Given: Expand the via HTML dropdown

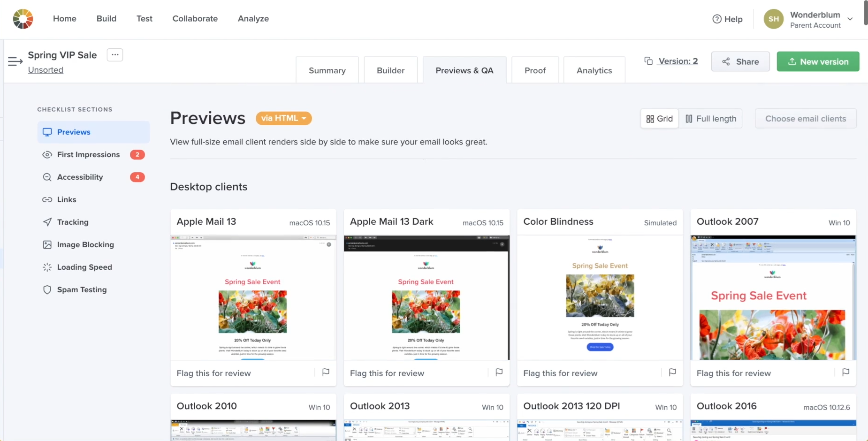Looking at the screenshot, I should [x=283, y=118].
